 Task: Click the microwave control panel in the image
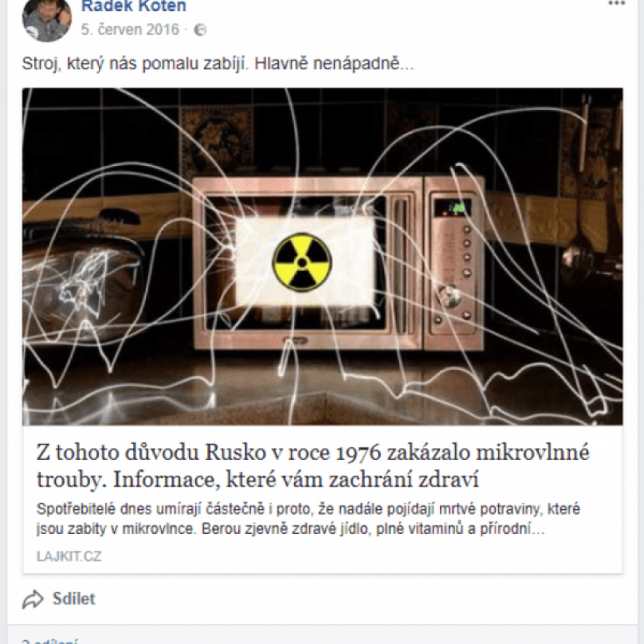(454, 263)
